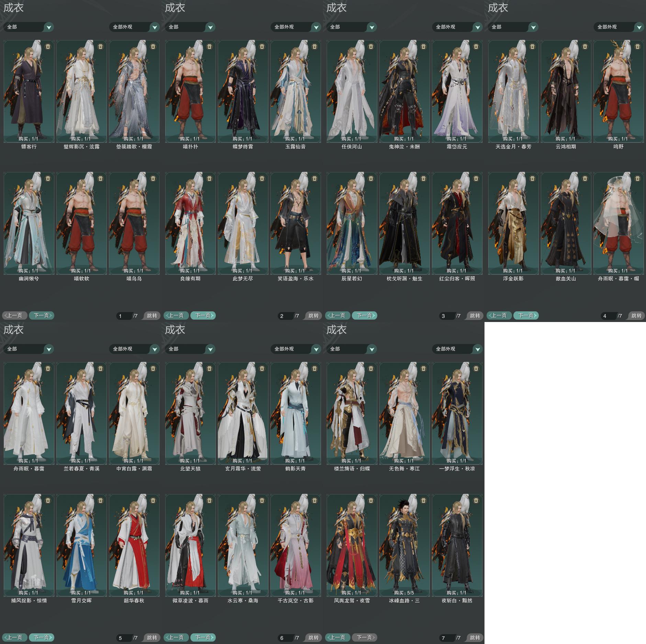The image size is (646, 644).
Task: Click trash icon on 歃血关山 card
Action: click(585, 178)
